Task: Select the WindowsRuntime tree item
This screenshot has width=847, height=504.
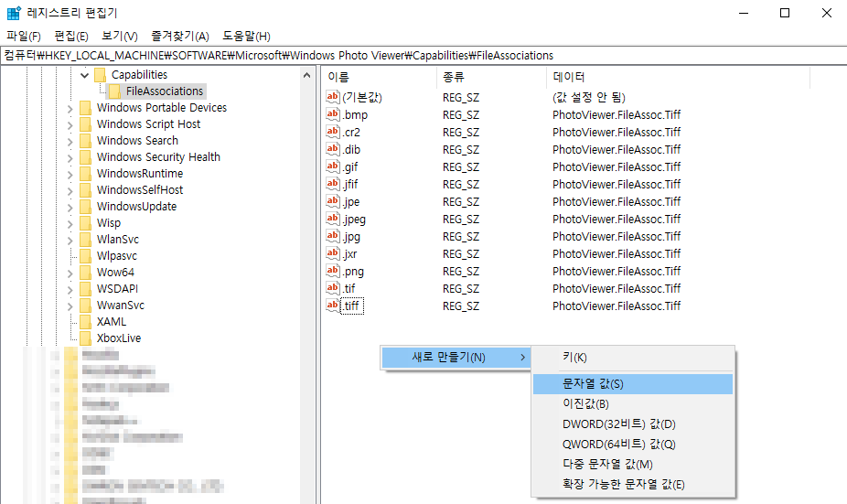Action: point(140,174)
